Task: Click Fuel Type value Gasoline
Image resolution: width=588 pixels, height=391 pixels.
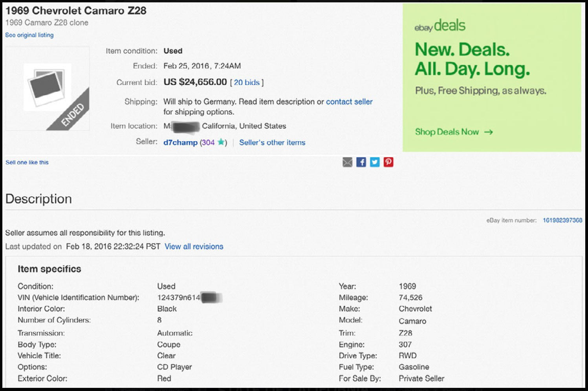Action: point(414,367)
